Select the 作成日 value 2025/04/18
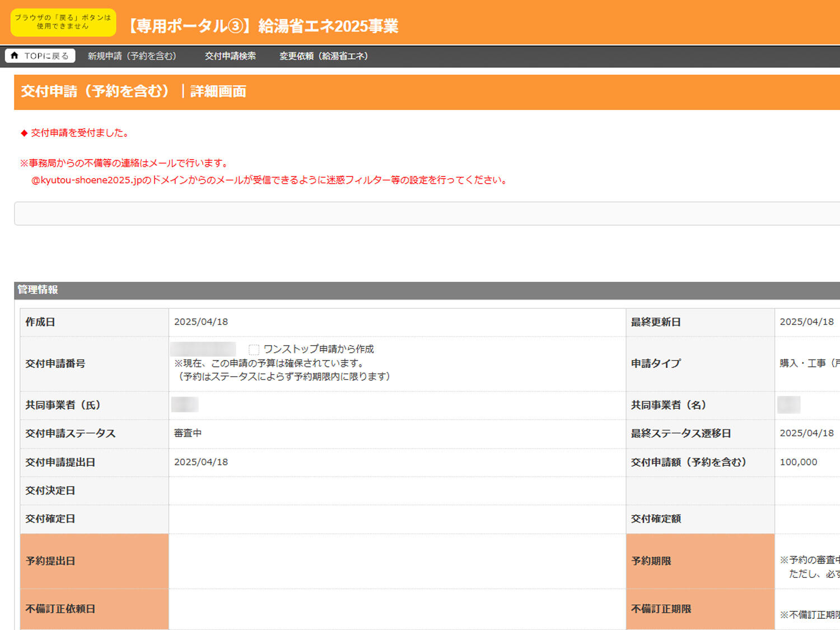The width and height of the screenshot is (840, 630). point(201,322)
